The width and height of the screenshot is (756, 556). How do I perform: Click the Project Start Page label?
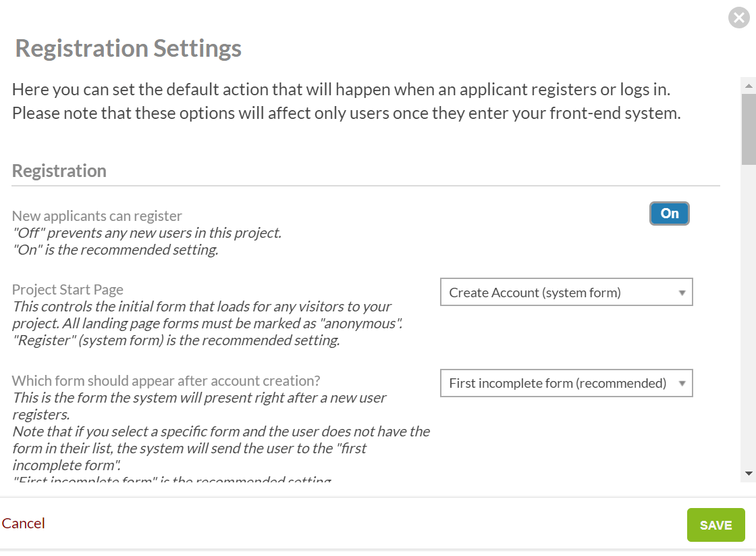tap(67, 290)
